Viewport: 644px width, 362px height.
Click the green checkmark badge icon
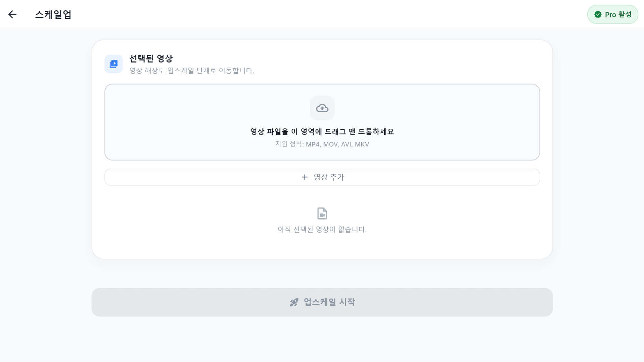click(x=598, y=14)
